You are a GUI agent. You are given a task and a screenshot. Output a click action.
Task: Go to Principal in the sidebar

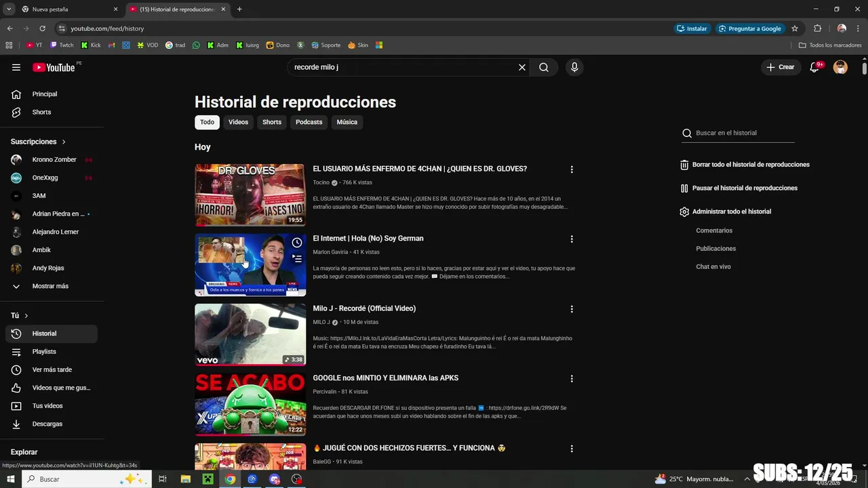point(52,94)
